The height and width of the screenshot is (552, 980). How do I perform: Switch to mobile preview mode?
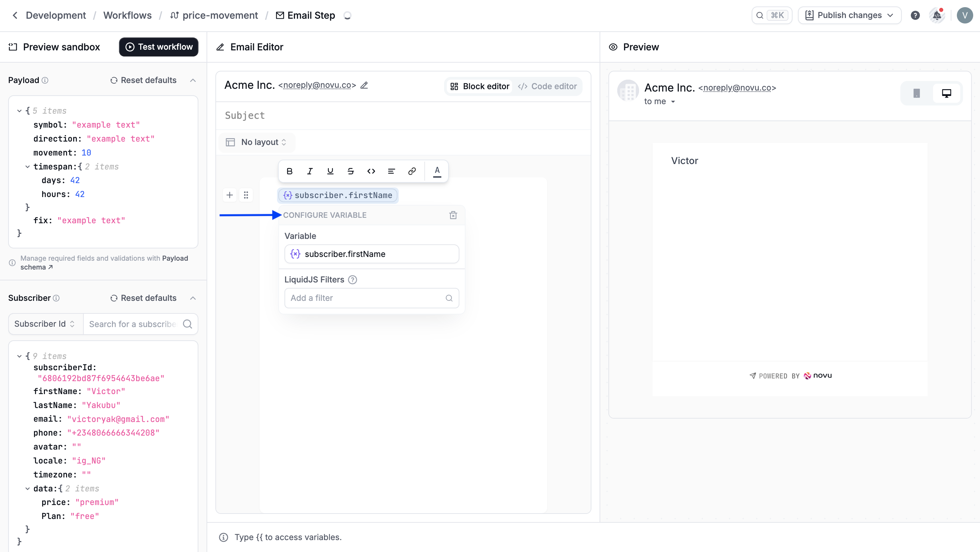pyautogui.click(x=917, y=93)
